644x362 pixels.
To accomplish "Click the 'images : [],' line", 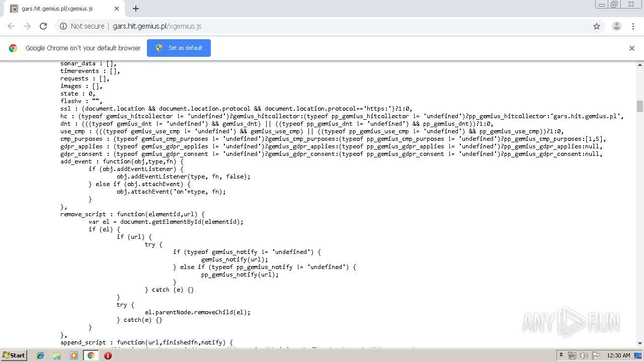I will tap(82, 86).
